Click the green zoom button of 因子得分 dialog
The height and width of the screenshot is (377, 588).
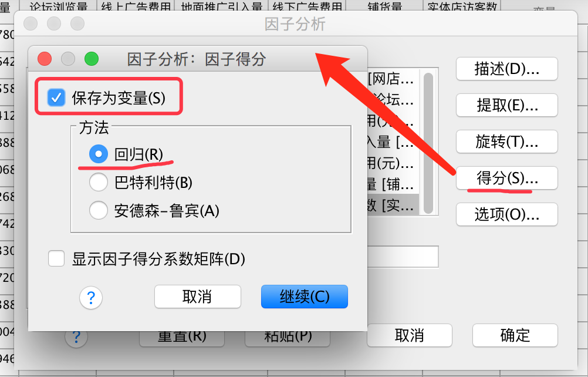click(92, 59)
